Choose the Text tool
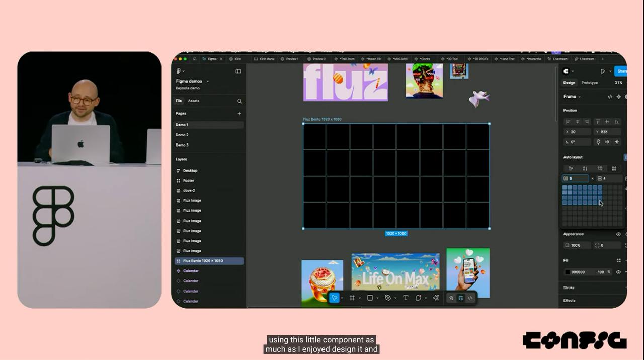 406,298
